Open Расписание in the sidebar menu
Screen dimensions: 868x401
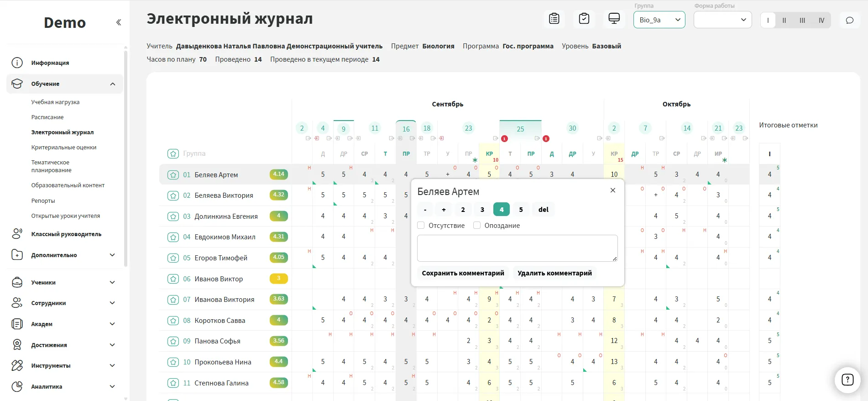[x=47, y=117]
